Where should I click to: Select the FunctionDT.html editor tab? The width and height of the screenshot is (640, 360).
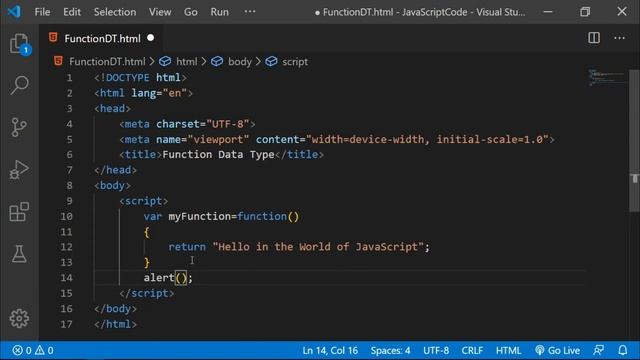tap(101, 38)
